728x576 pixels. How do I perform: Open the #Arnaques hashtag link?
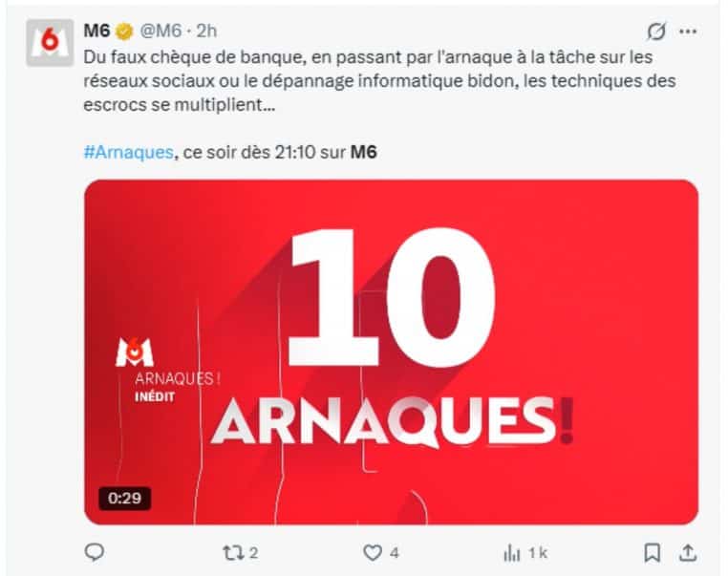pos(129,152)
